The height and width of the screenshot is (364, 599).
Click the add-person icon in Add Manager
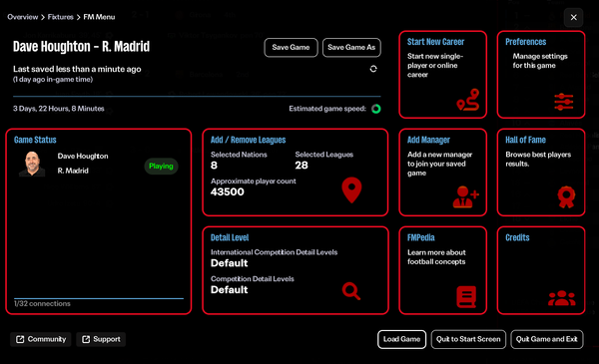coord(465,196)
